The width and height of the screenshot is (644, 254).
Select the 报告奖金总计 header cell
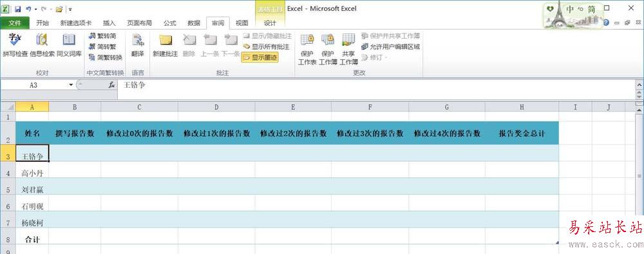pos(522,133)
